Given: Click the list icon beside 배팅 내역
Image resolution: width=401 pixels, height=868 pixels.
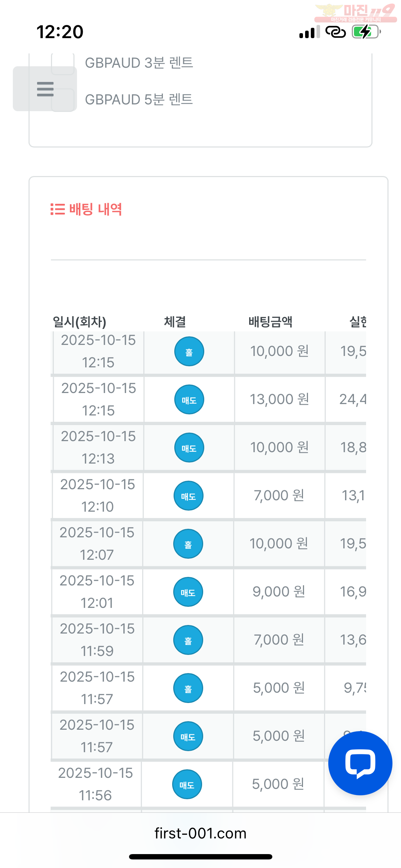Looking at the screenshot, I should tap(57, 209).
